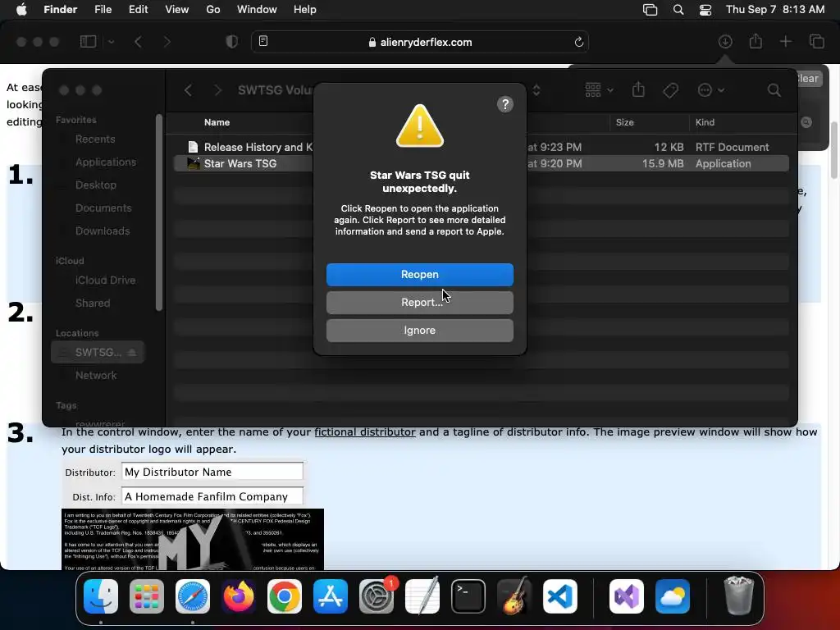Open the Help menu
The height and width of the screenshot is (630, 840).
pyautogui.click(x=305, y=10)
